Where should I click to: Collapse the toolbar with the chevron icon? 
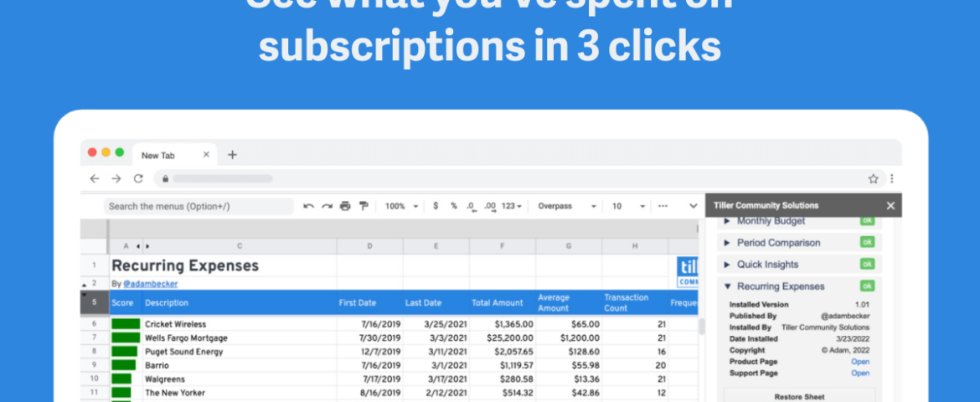tap(694, 206)
